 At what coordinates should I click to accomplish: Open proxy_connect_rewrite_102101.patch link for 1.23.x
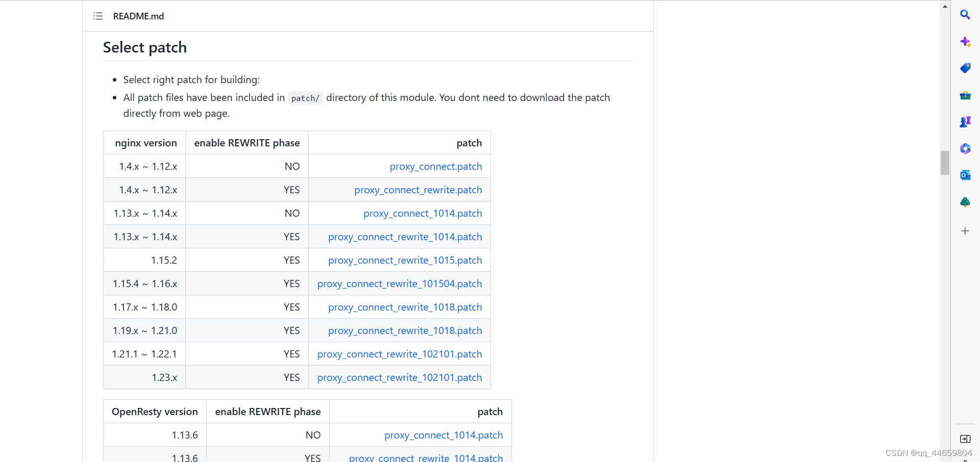tap(399, 378)
